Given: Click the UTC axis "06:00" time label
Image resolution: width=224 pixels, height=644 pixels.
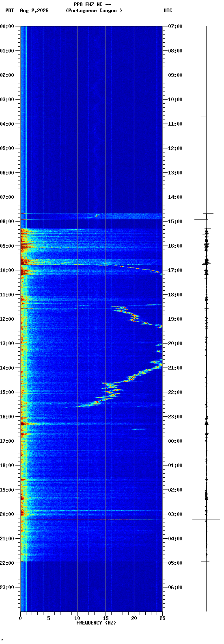Looking at the screenshot, I should pyautogui.click(x=175, y=587).
